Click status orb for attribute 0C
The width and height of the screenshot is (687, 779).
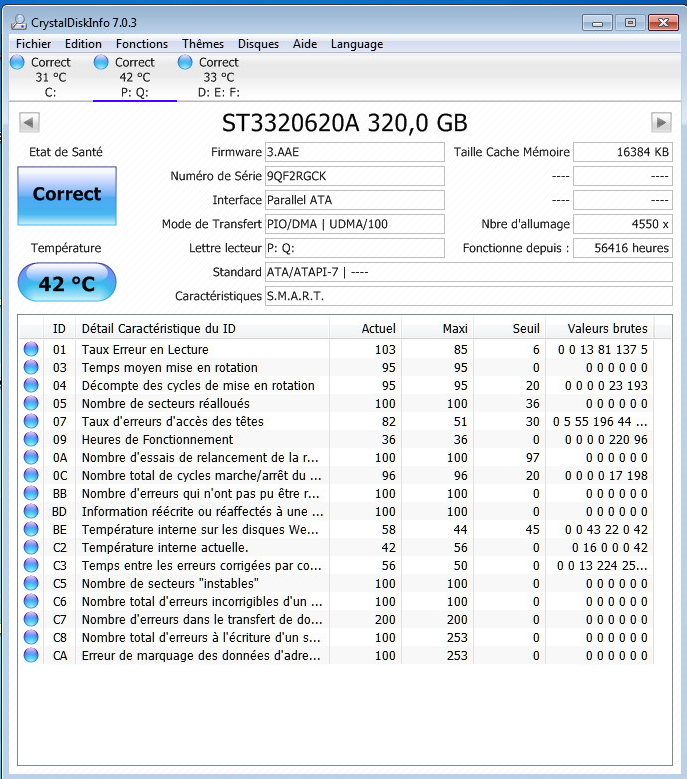(31, 475)
